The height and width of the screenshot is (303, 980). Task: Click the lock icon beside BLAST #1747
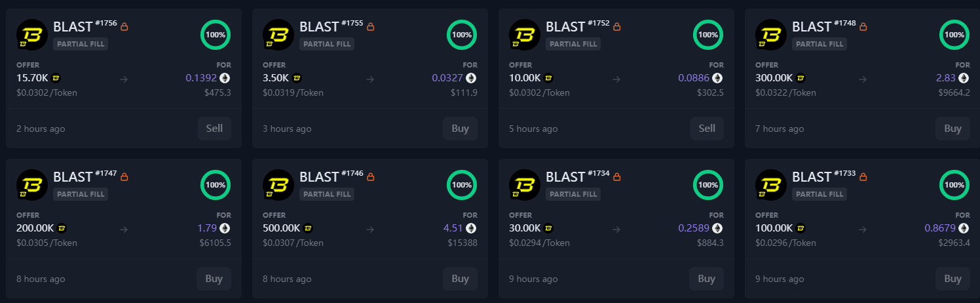pyautogui.click(x=124, y=177)
